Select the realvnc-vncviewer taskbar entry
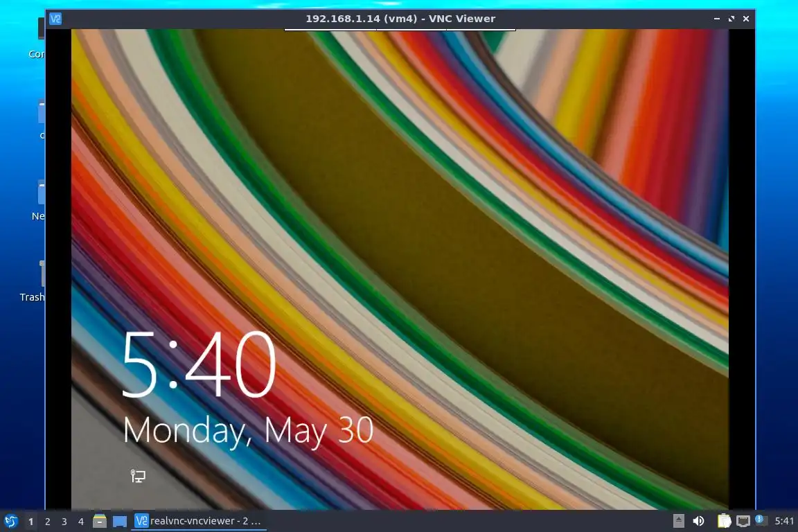Image resolution: width=798 pixels, height=532 pixels. click(x=199, y=521)
